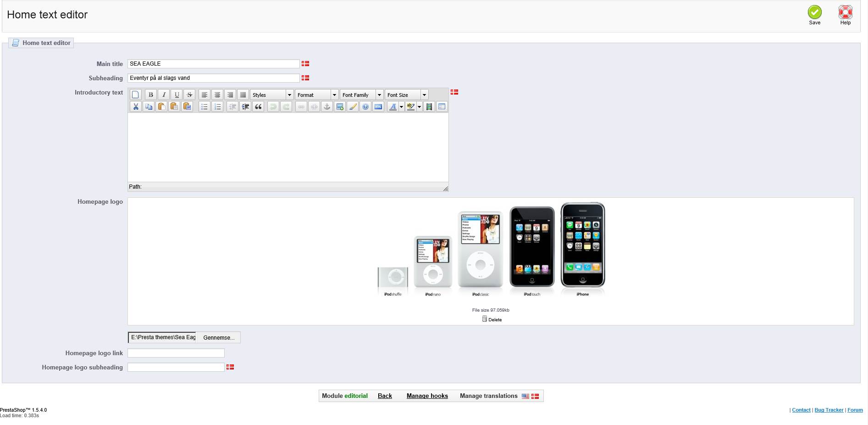Open the Font Family dropdown

point(361,95)
